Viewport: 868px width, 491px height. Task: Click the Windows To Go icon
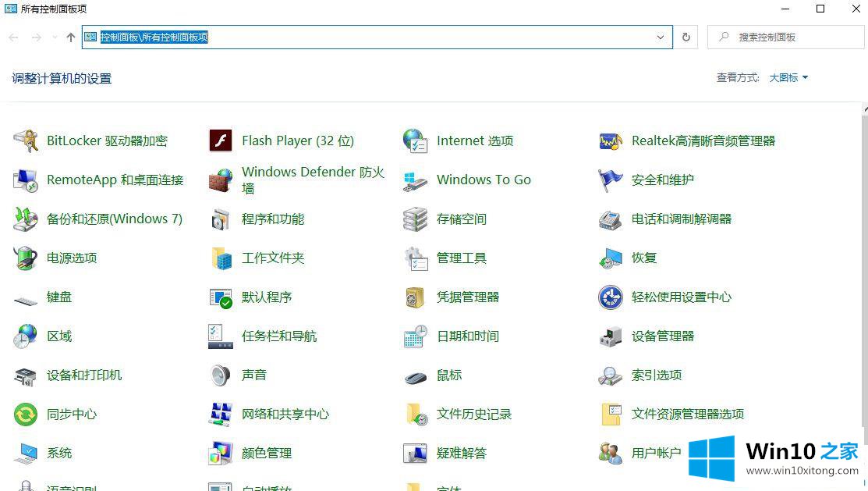click(x=415, y=180)
